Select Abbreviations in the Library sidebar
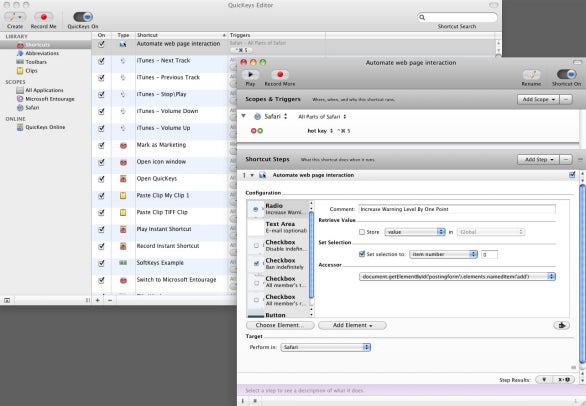Viewport: 586px width, 406px height. [x=42, y=53]
